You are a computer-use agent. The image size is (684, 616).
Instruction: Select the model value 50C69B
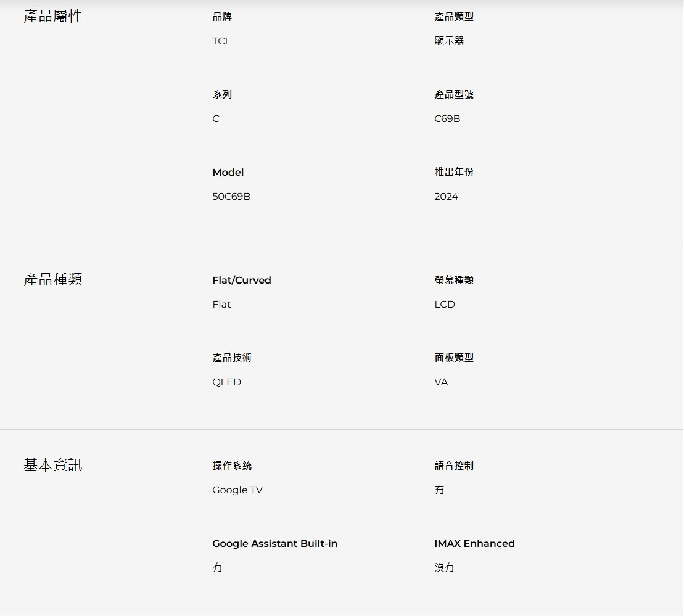[232, 196]
